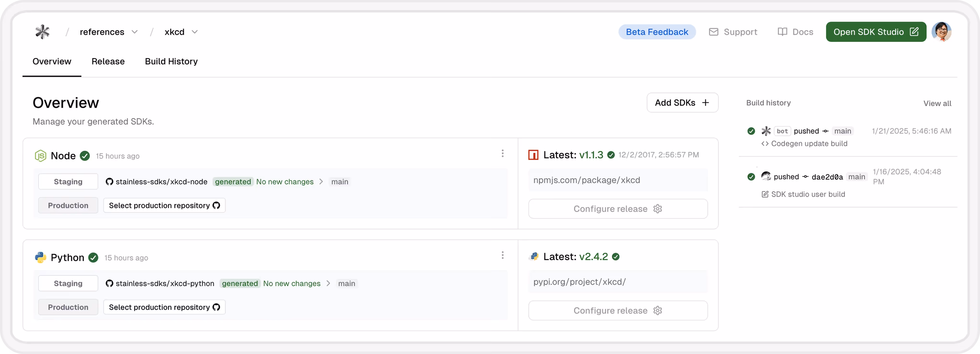Click the GitHub icon beside xkcd-python
980x354 pixels.
(x=110, y=284)
